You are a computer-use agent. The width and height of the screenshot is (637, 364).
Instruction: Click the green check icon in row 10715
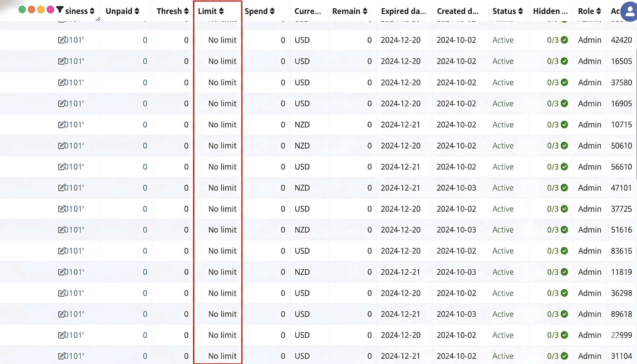[564, 124]
